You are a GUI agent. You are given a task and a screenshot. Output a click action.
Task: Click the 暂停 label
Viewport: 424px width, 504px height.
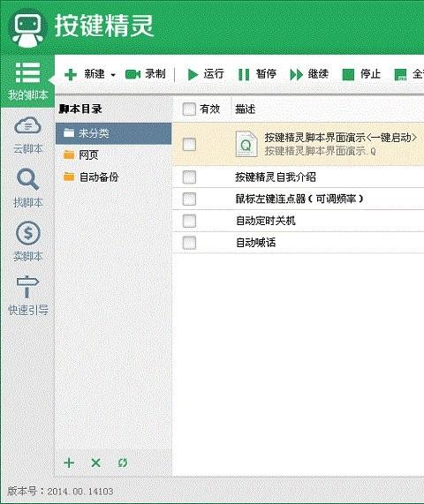pyautogui.click(x=266, y=74)
